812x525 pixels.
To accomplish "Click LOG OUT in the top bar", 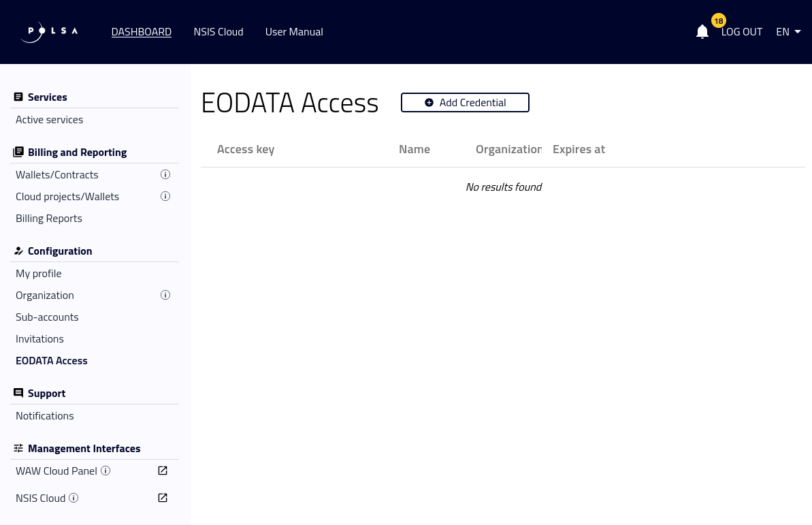I will 742,31.
